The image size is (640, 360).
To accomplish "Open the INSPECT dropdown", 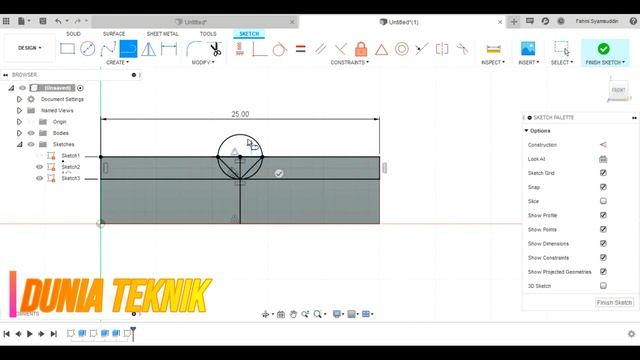I will [x=493, y=62].
